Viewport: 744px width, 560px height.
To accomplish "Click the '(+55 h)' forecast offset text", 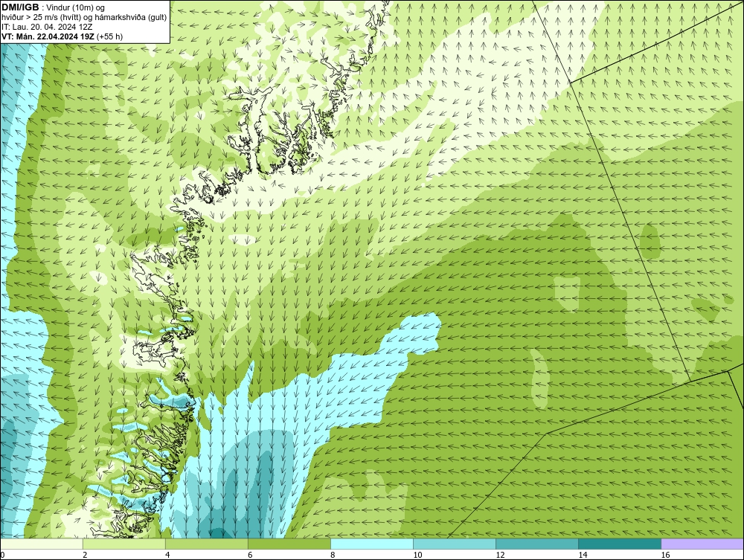I will 109,36.
